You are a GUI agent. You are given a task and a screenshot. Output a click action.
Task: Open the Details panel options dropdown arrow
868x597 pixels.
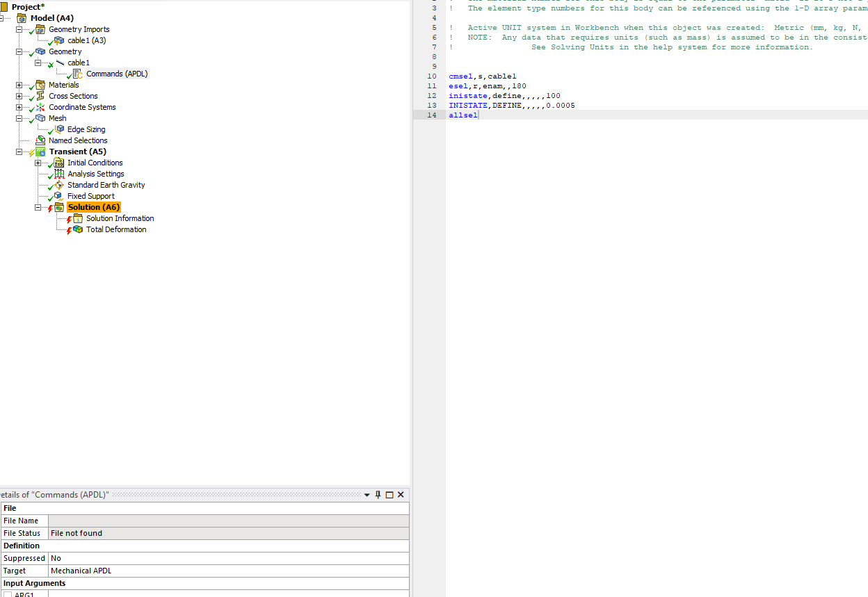367,495
